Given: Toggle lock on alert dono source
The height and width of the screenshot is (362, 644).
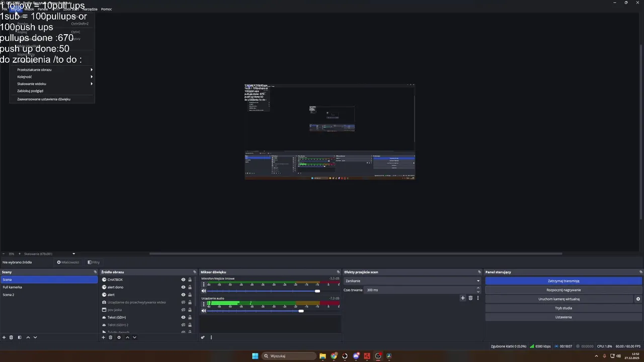Looking at the screenshot, I should point(190,287).
